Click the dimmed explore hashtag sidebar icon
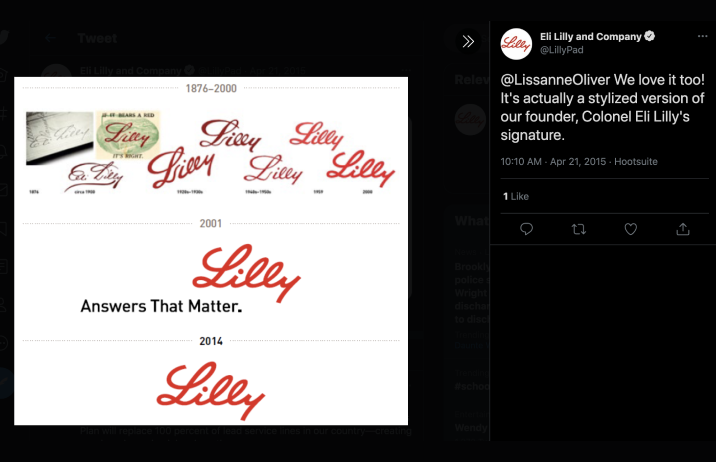Viewport: 716px width, 462px height. pyautogui.click(x=4, y=113)
